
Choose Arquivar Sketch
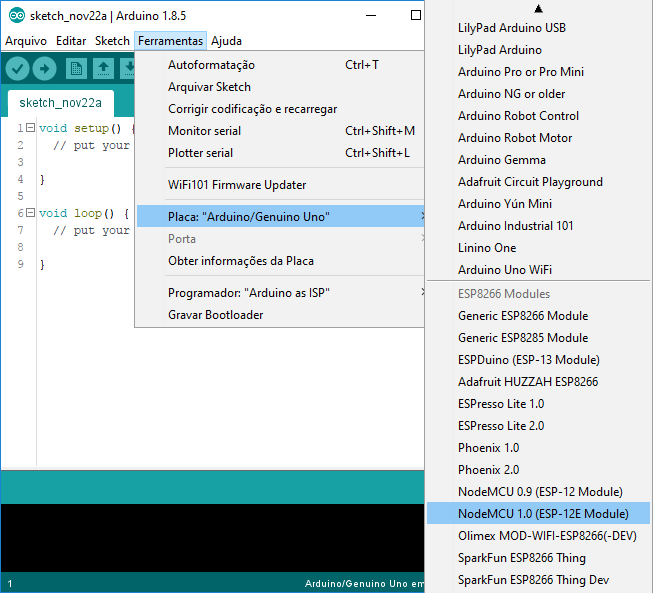(281, 87)
